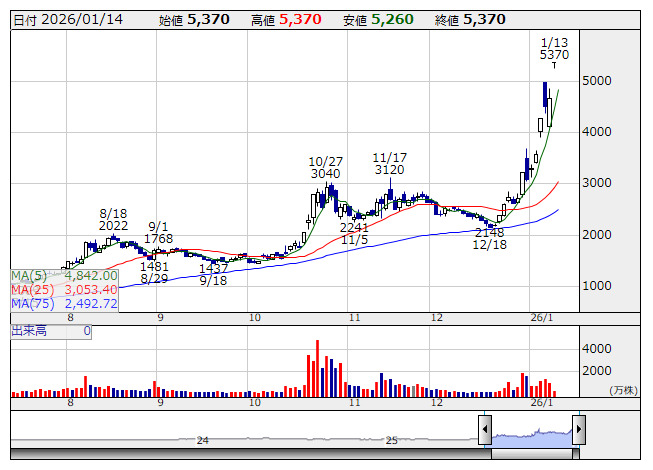
Task: Click the 1/13 5370 high marker
Action: coord(553,49)
